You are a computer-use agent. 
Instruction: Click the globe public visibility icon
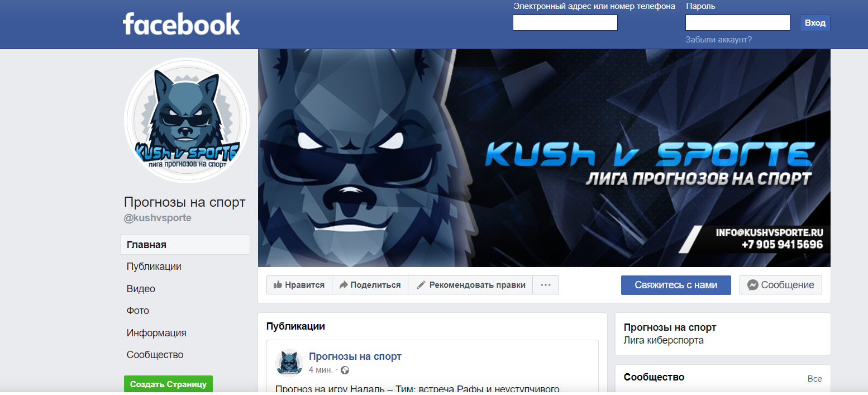(x=345, y=370)
